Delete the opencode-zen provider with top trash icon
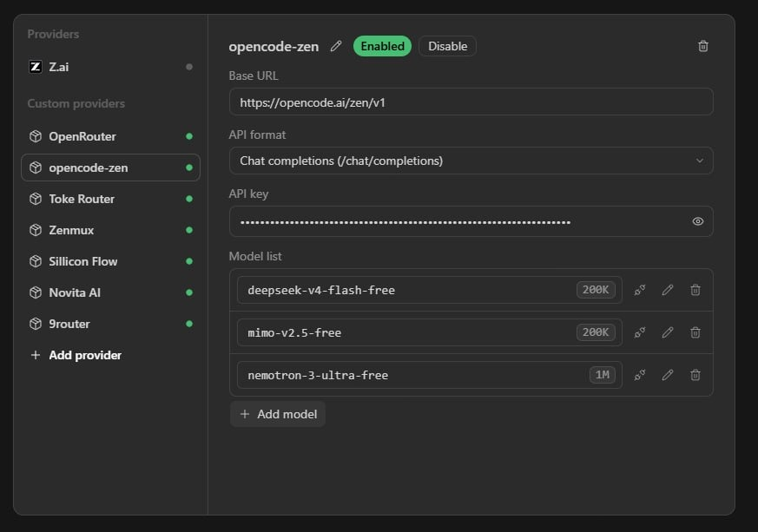758x532 pixels. (703, 46)
